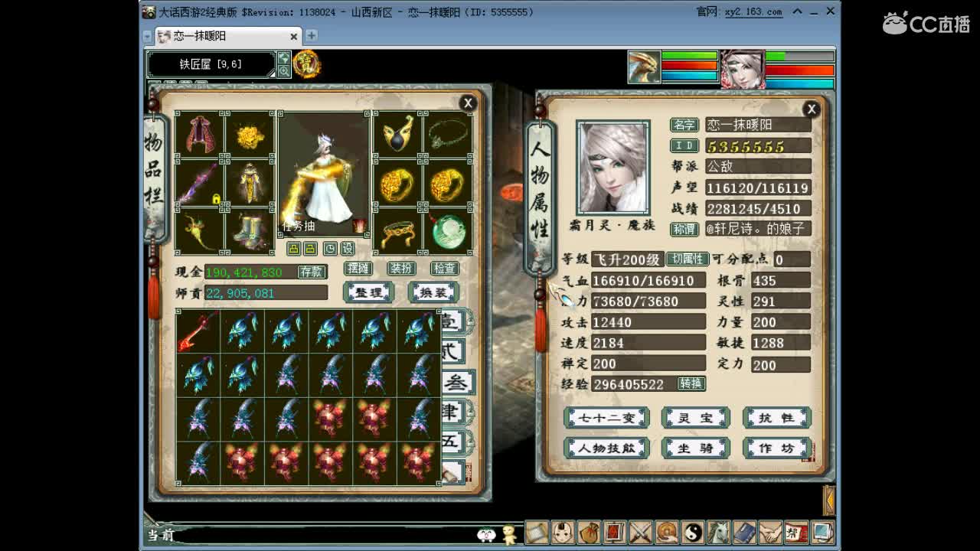The image size is (980, 551).
Task: Select the green jade pendant slot
Action: [448, 231]
